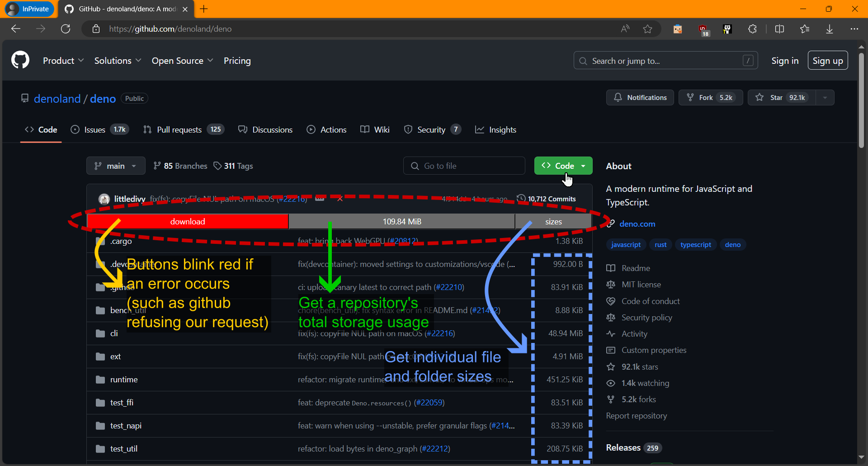Click the red download button
868x466 pixels.
[x=188, y=222]
